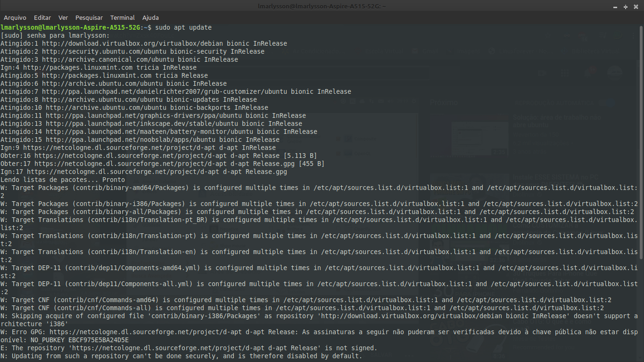
Task: Click the Atingido:1 download.virtualbox.org line
Action: click(144, 43)
